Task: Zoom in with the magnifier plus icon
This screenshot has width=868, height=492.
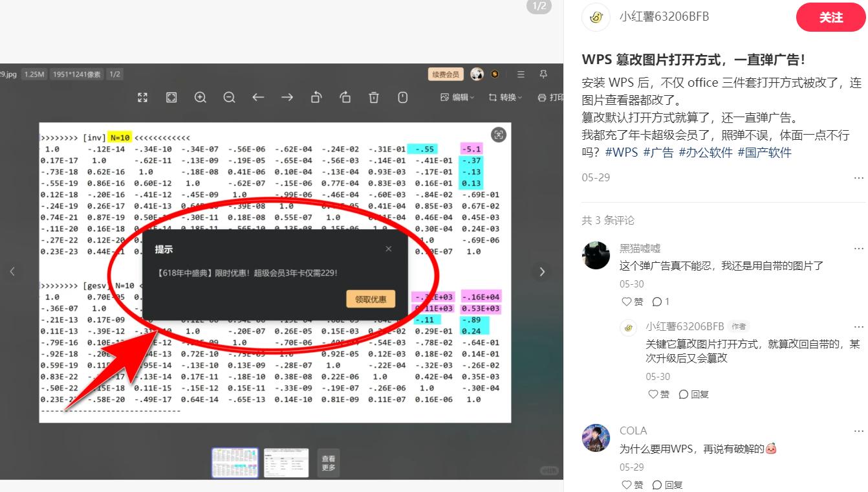Action: (x=201, y=97)
